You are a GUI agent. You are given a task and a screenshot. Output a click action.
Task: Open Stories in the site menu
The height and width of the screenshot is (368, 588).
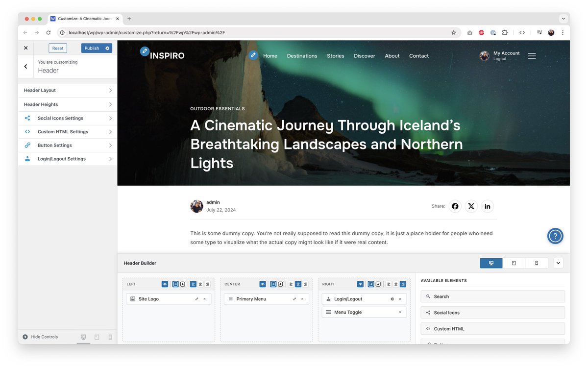tap(336, 56)
